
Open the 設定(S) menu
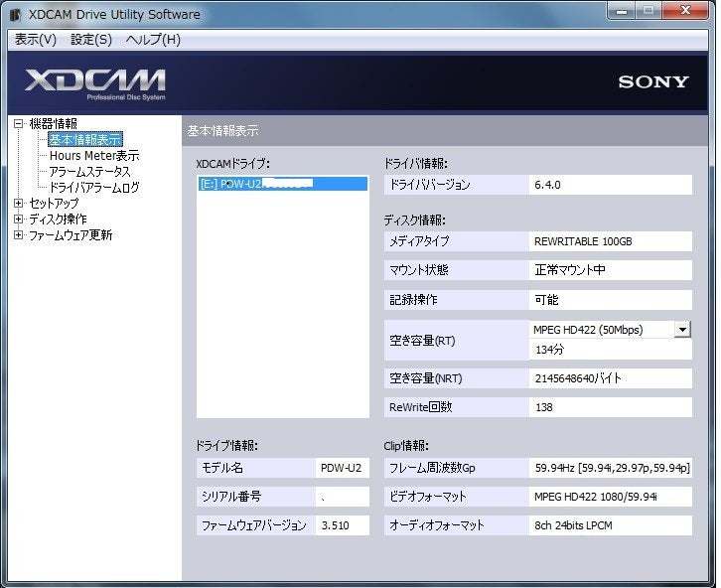[91, 40]
